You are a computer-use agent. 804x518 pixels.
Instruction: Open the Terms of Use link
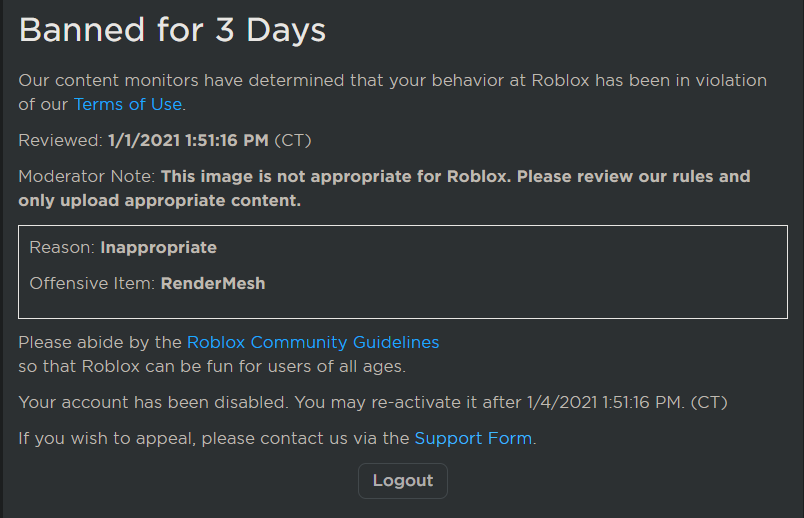point(128,104)
